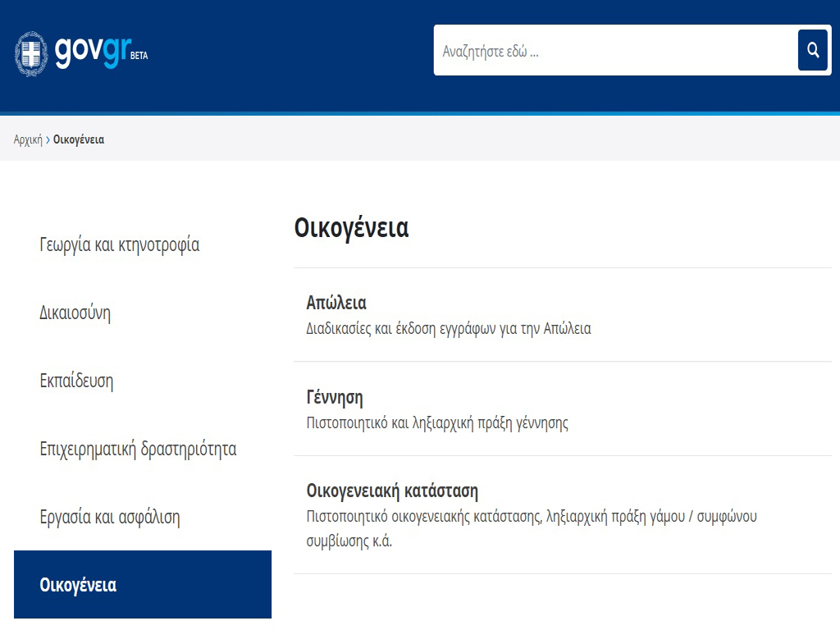Open Επιχειρηματική δραστηριότητα from the sidebar
This screenshot has width=840, height=630.
pos(138,450)
